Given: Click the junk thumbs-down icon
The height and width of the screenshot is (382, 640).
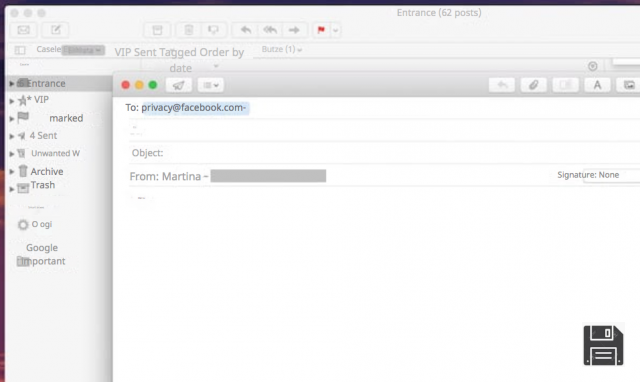Looking at the screenshot, I should [x=213, y=30].
